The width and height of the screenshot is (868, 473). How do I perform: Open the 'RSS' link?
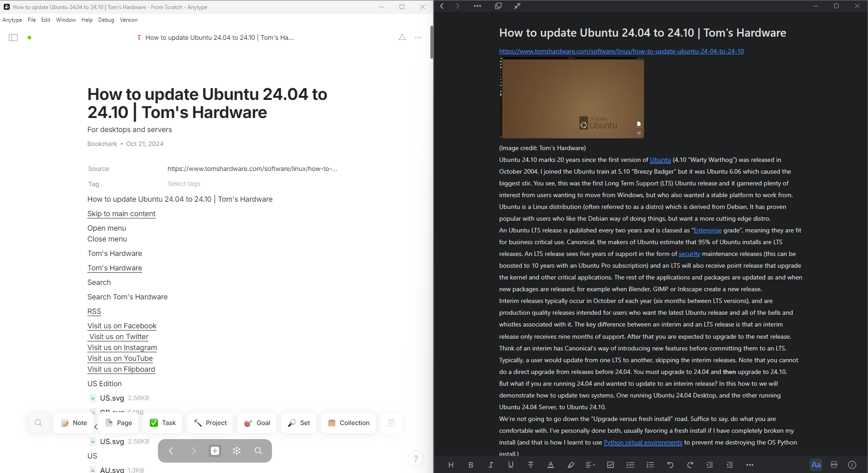click(94, 312)
